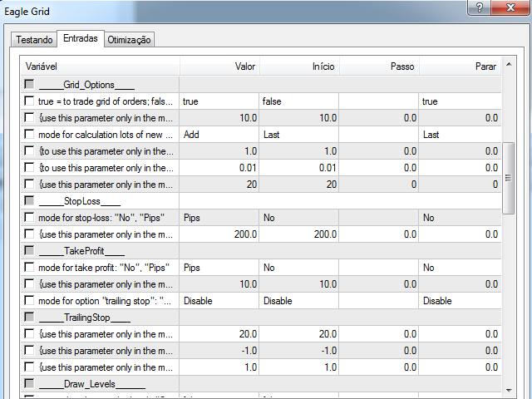
Task: Toggle the Grid_Options section checkbox
Action: point(29,84)
